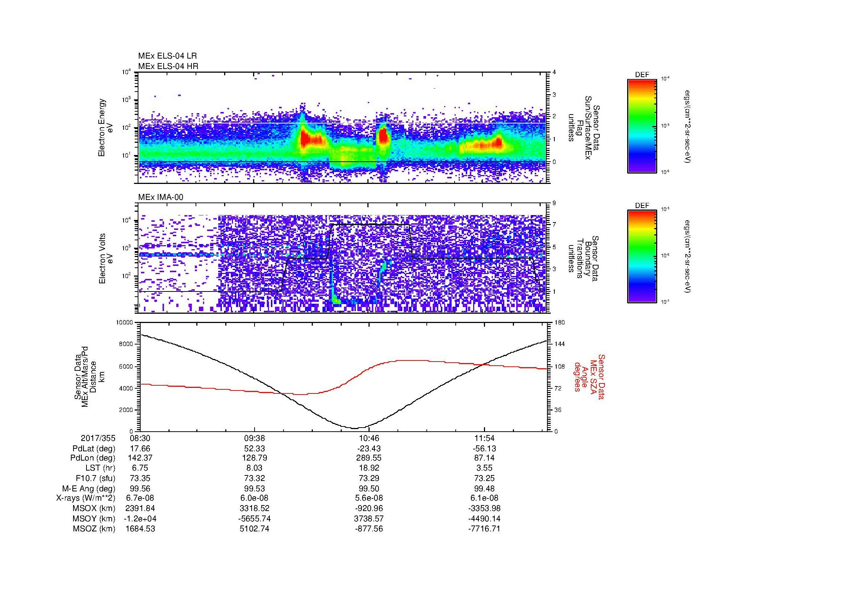Viewport: 868px width, 613px height.
Task: Click the "MEx ELS-04 LR" plot title
Action: point(167,56)
